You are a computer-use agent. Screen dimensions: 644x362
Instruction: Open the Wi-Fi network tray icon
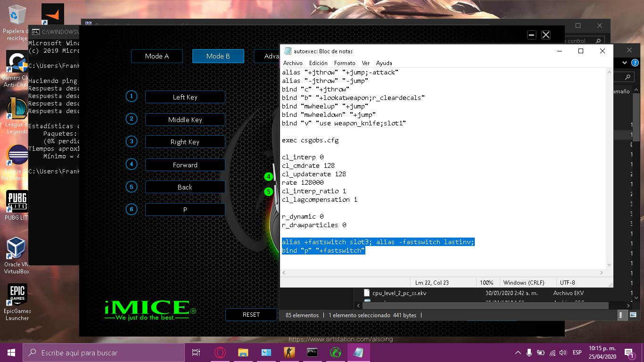coord(552,353)
